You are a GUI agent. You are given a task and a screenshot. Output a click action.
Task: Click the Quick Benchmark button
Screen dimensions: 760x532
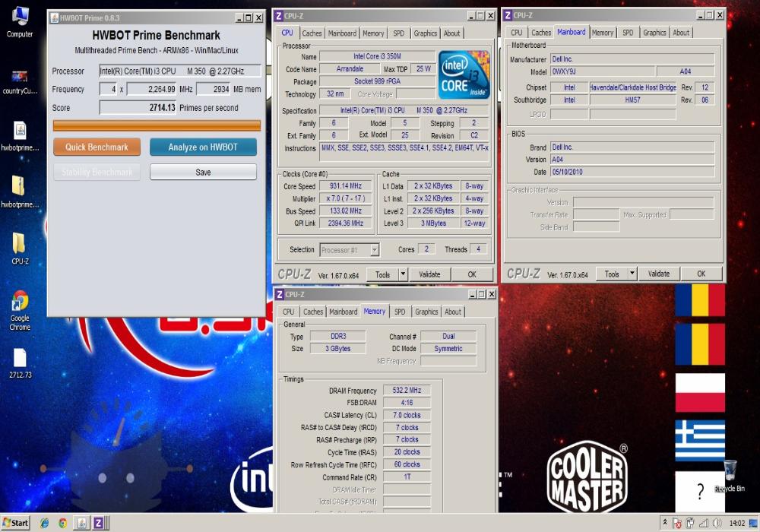point(97,147)
